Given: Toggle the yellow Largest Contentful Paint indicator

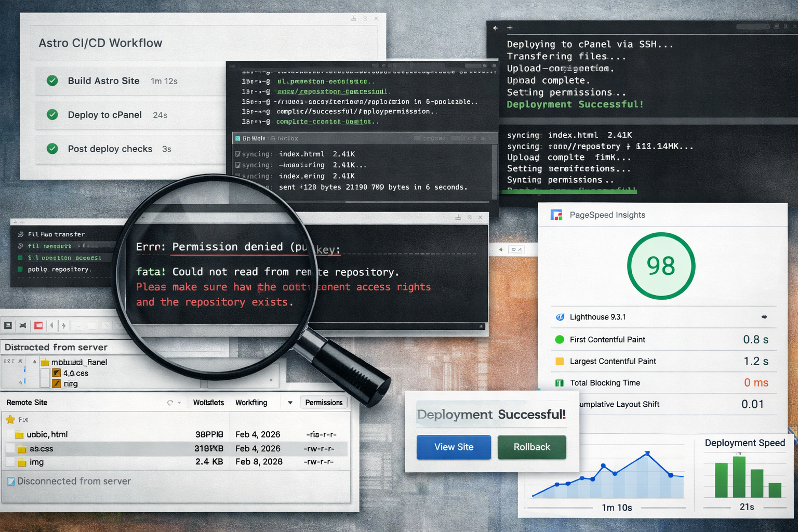Looking at the screenshot, I should click(x=559, y=361).
